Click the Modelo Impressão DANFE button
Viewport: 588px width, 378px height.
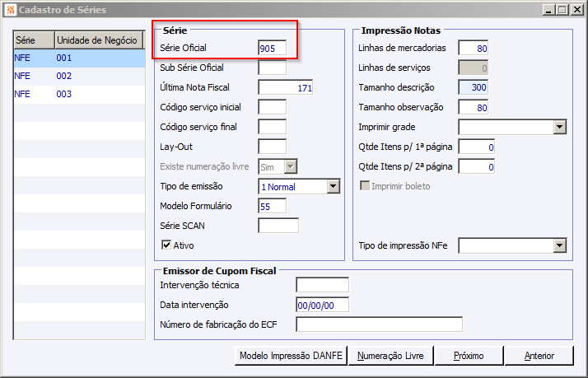pyautogui.click(x=290, y=356)
